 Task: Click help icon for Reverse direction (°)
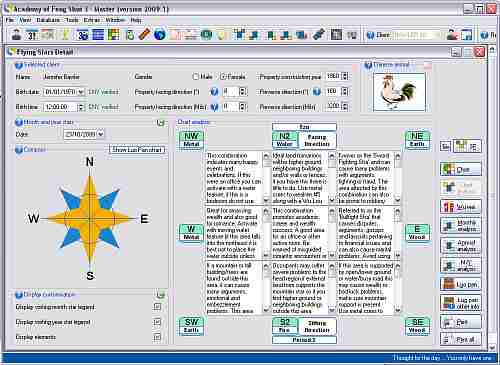[317, 91]
